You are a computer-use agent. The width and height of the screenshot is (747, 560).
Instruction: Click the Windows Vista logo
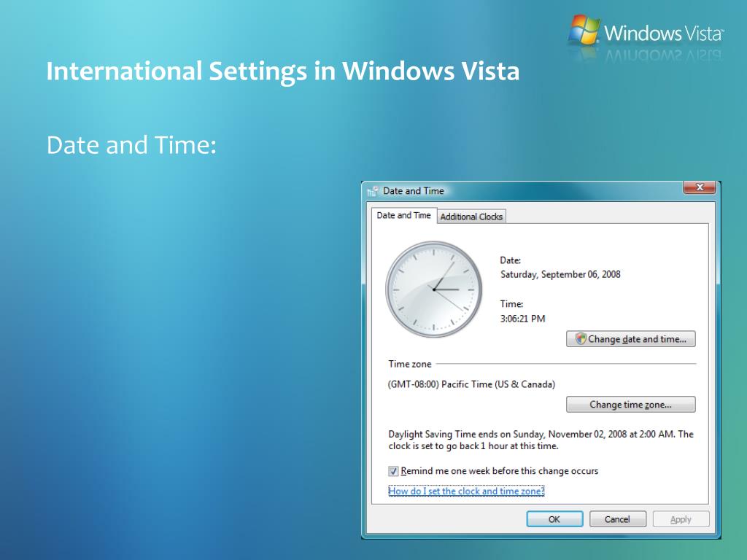[x=646, y=32]
